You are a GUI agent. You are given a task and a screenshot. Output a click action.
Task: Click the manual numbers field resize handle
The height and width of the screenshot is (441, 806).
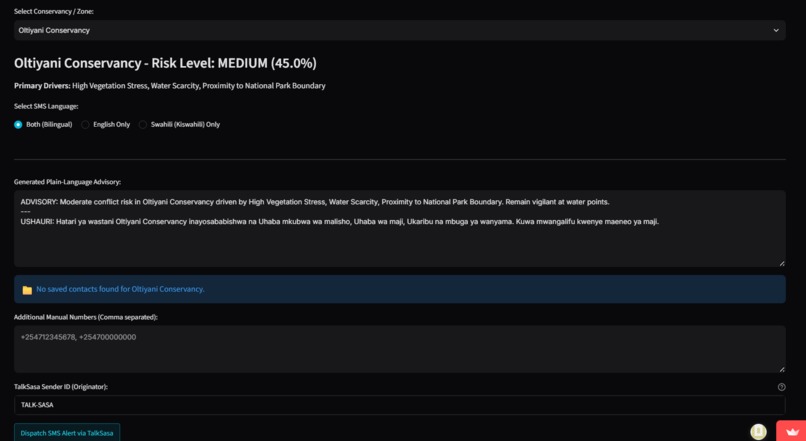(781, 369)
